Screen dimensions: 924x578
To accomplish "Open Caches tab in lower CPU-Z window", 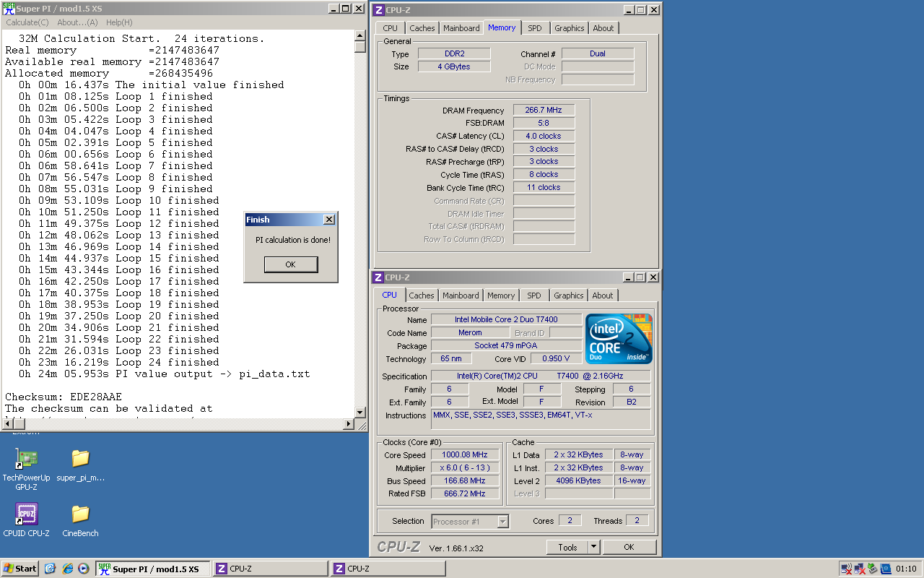I will tap(422, 296).
